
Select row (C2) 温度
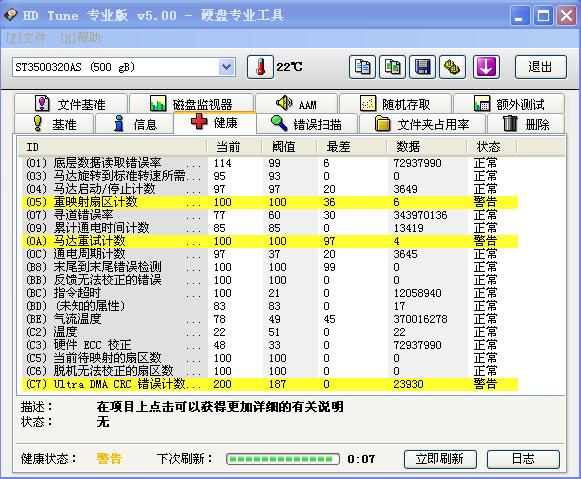270,332
